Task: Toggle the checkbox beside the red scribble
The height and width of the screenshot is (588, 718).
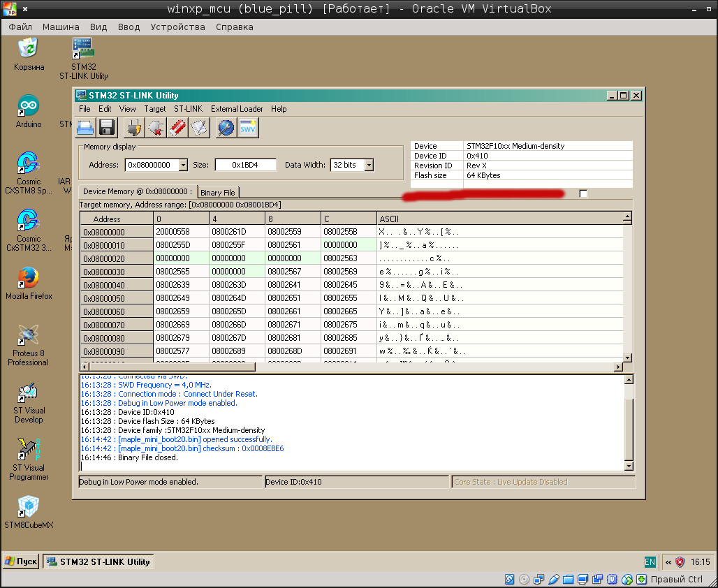Action: coord(583,193)
